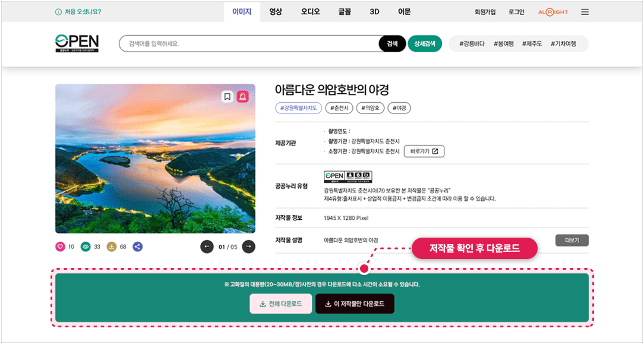
Task: Click the pink bell icon on the photo
Action: [242, 96]
